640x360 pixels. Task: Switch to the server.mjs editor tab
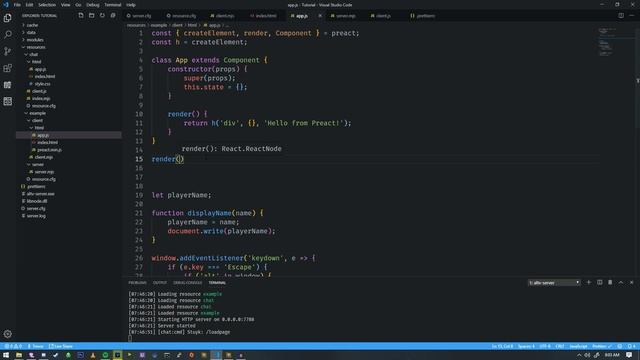tap(345, 16)
